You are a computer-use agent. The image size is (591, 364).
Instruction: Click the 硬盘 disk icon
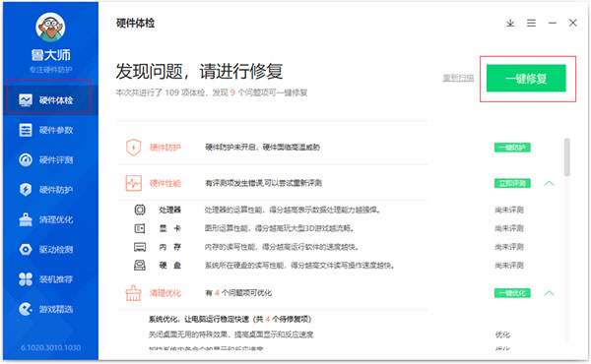coord(140,266)
